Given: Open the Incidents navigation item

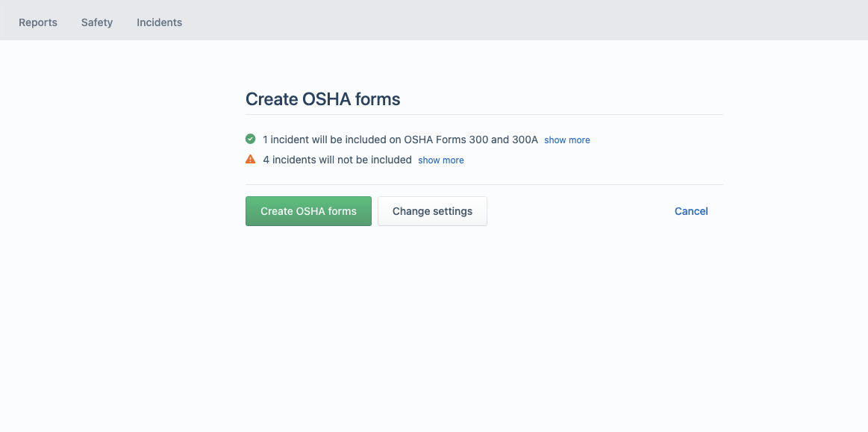Looking at the screenshot, I should tap(160, 22).
